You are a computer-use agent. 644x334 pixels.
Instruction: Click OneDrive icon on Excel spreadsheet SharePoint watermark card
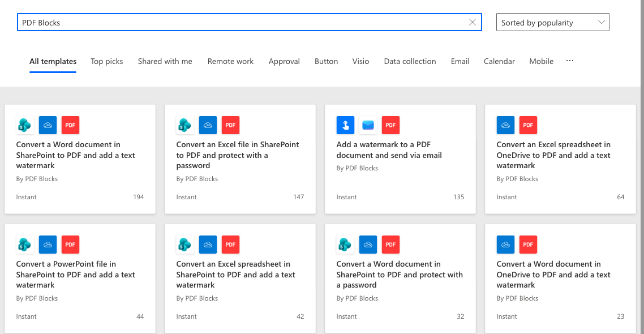208,245
